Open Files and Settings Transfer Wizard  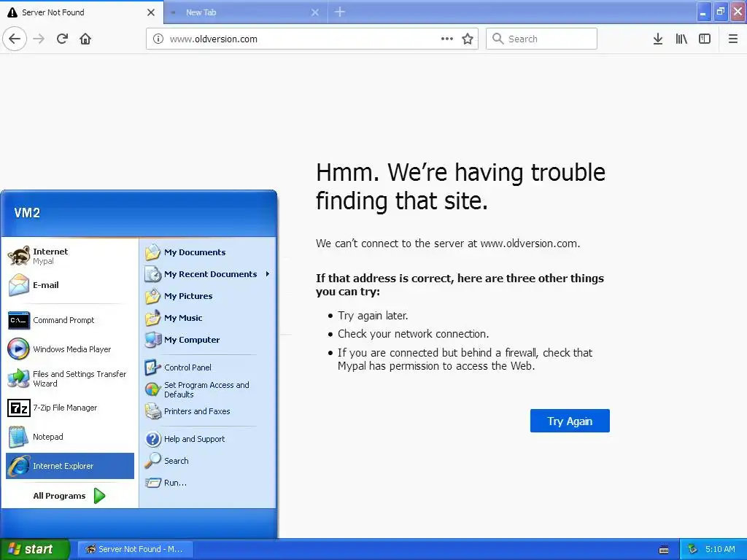70,379
